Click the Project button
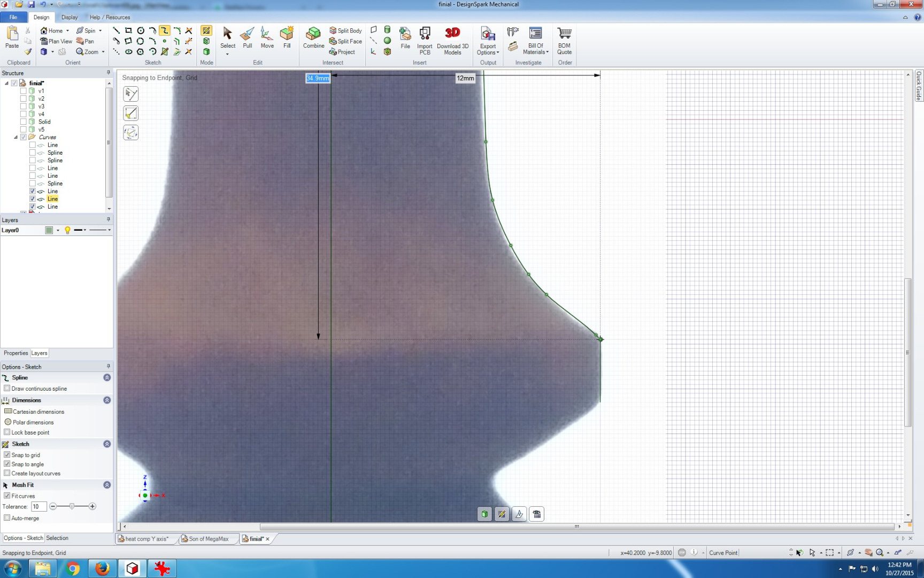This screenshot has width=924, height=578. tap(342, 52)
